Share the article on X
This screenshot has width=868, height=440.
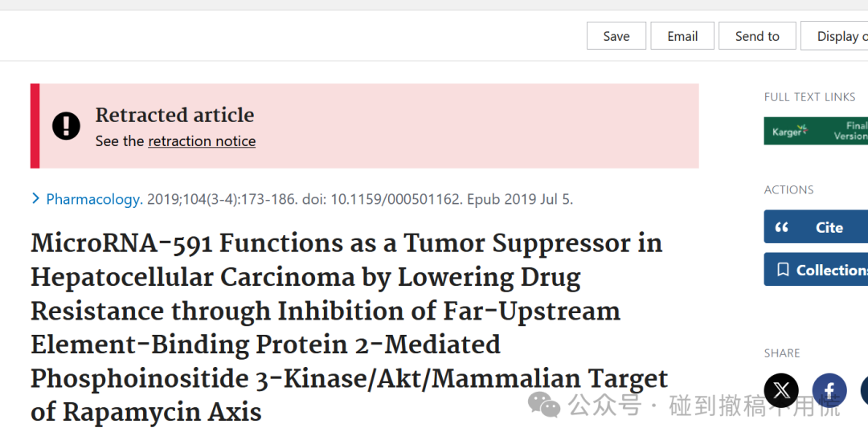(781, 390)
